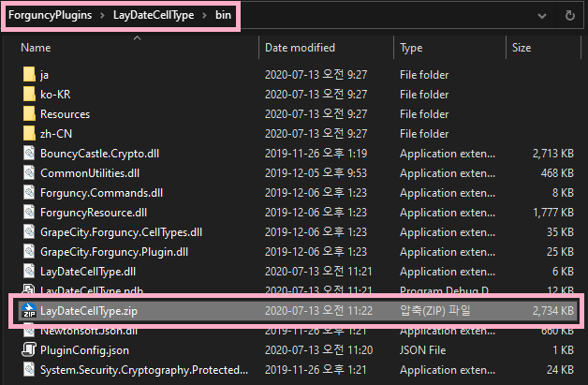Screen dimensions: 588x385
Task: Select the zh-CN folder icon
Action: 28,134
